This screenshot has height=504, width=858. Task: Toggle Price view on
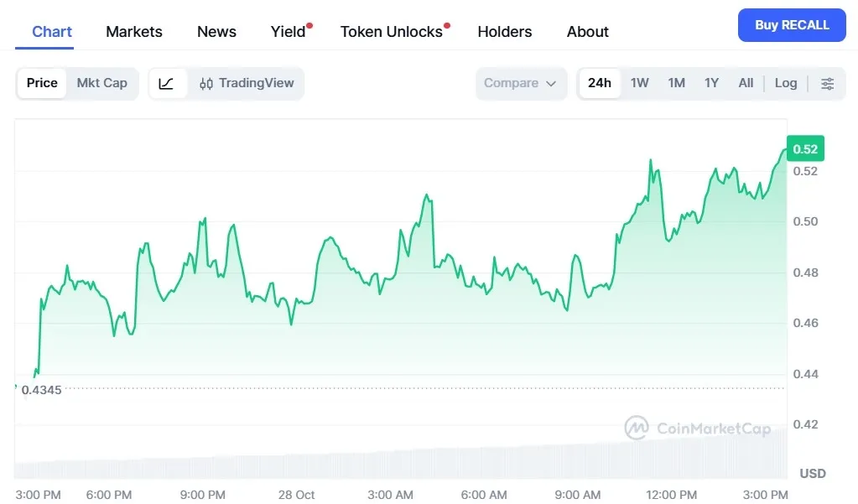click(42, 83)
